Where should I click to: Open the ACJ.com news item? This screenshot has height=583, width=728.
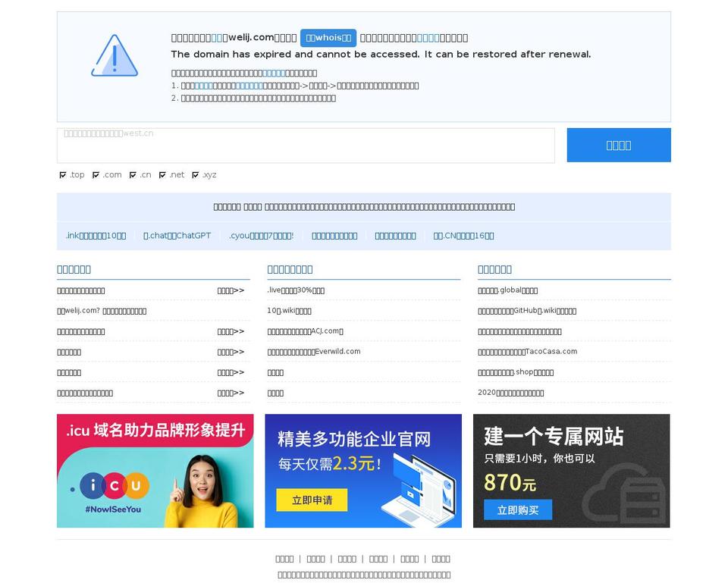pos(305,331)
